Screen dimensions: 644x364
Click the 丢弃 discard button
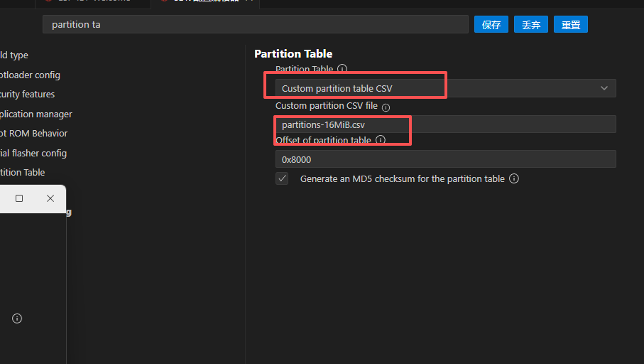click(530, 25)
